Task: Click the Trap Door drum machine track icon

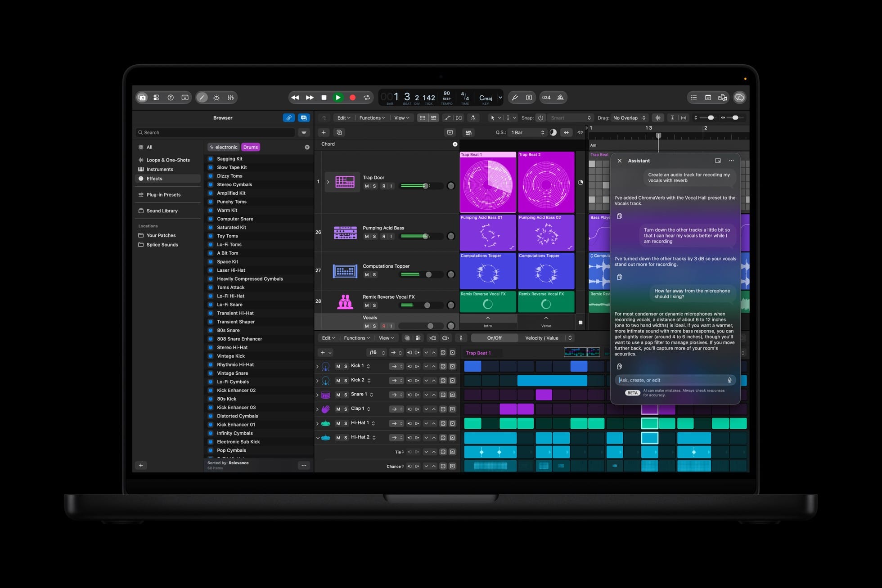Action: [345, 182]
